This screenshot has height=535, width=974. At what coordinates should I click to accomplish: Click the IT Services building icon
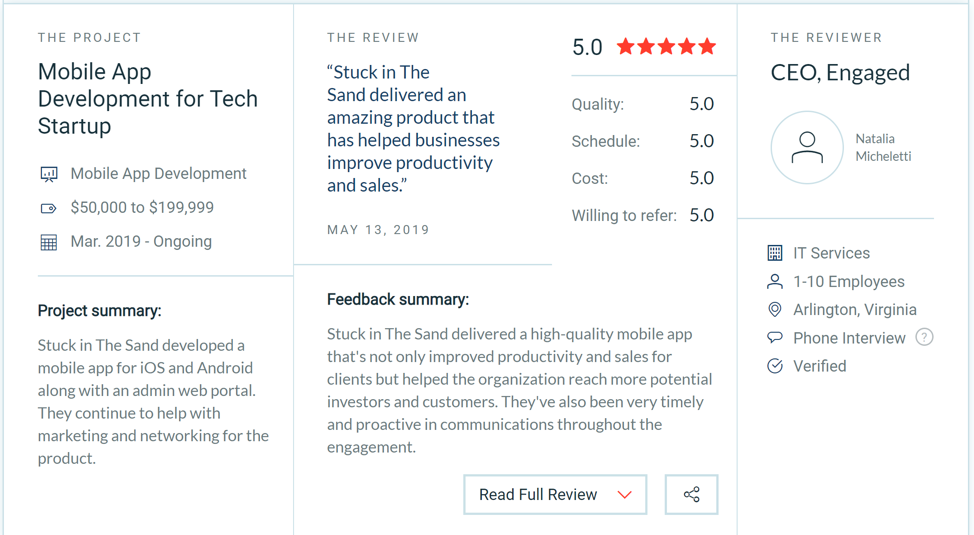point(775,253)
